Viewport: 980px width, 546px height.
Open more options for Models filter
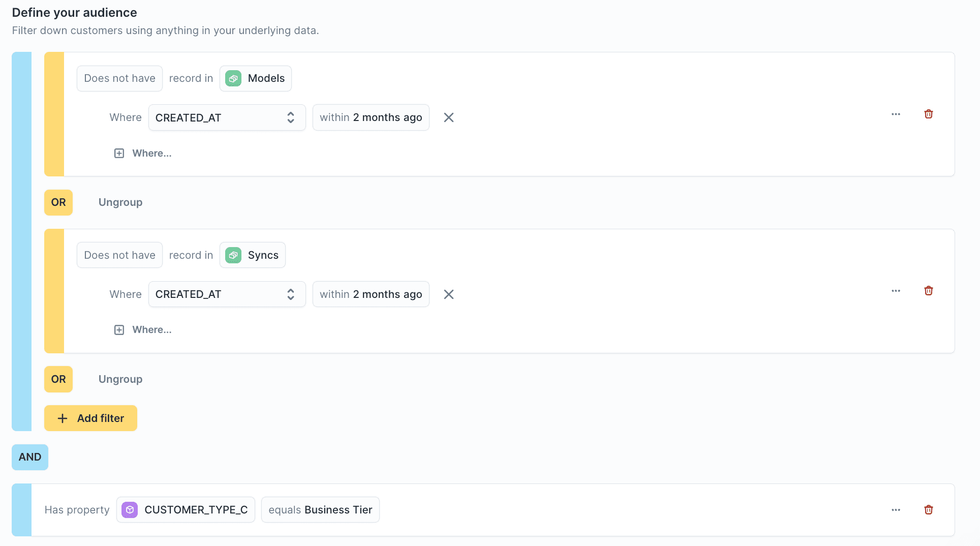[x=896, y=114]
